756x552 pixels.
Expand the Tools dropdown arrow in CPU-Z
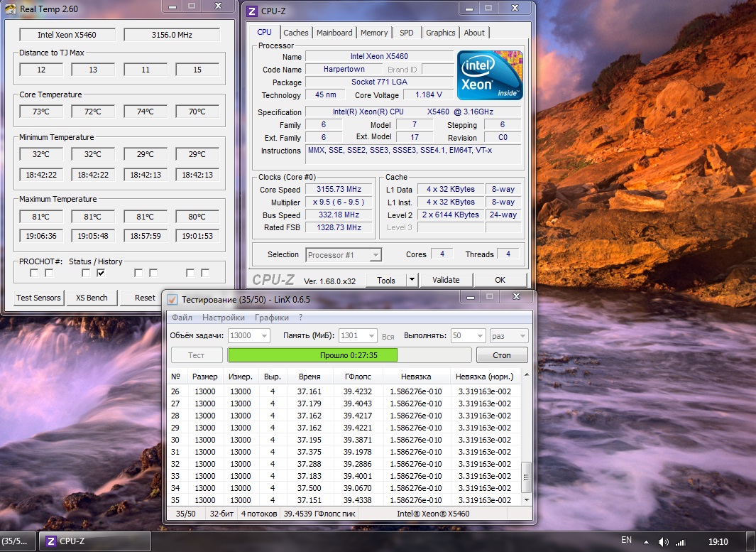pos(411,280)
